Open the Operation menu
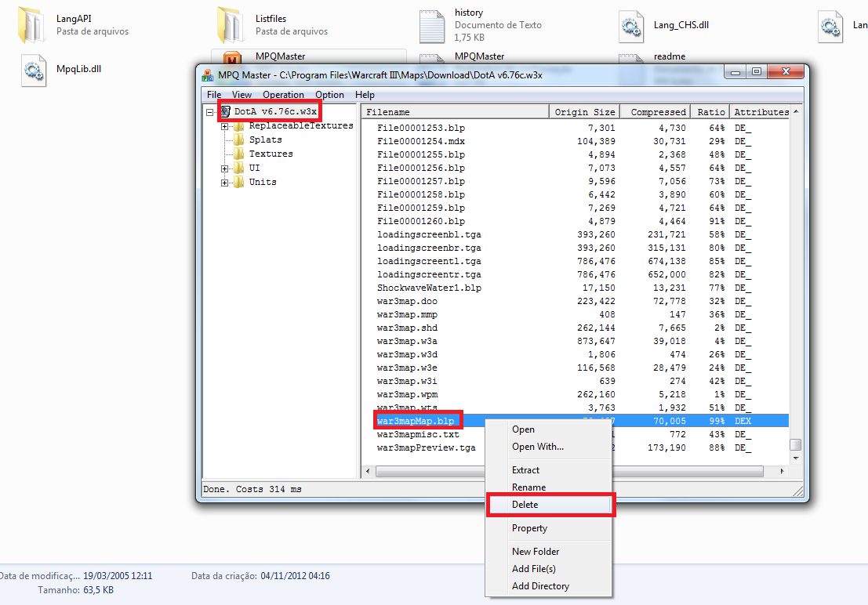This screenshot has height=605, width=868. pyautogui.click(x=283, y=95)
